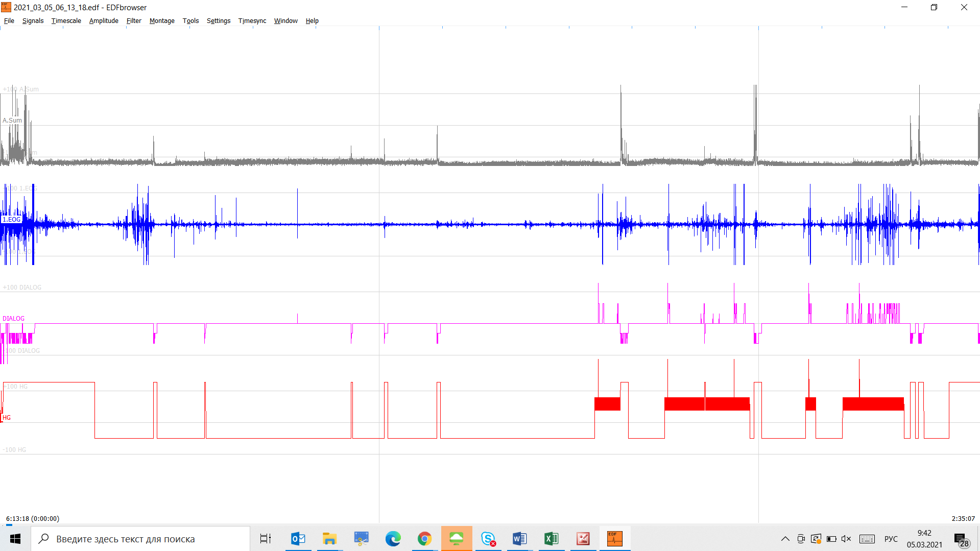Open the Timesync menu
This screenshot has width=980, height=551.
pyautogui.click(x=252, y=21)
